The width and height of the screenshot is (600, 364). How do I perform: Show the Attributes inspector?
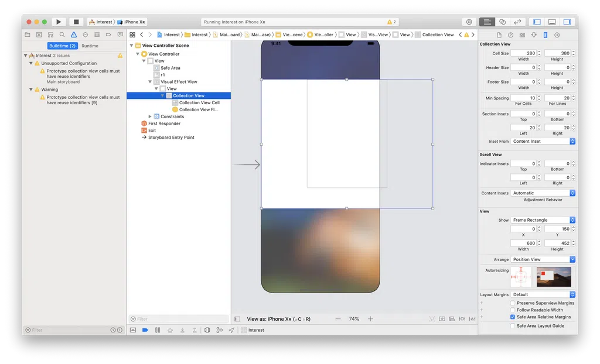point(534,35)
